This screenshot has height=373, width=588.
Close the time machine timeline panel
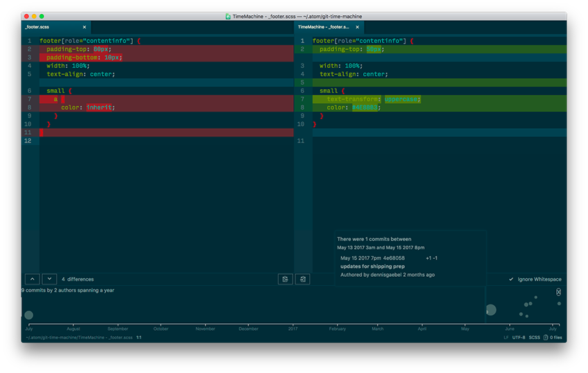tap(559, 292)
